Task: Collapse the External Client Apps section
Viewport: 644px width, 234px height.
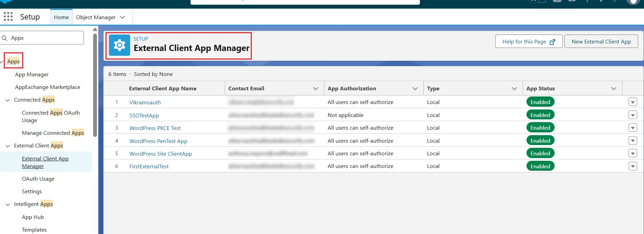Action: click(8, 146)
